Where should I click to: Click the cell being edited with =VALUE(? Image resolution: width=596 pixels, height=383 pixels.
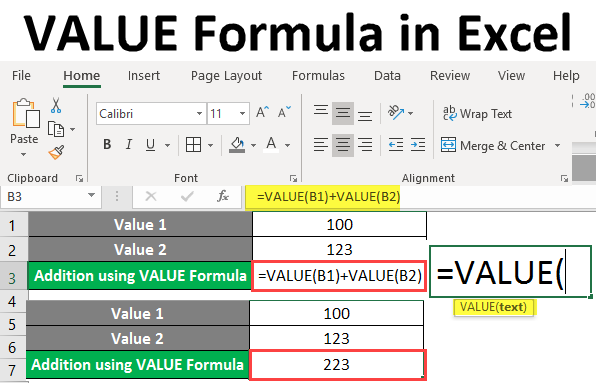510,272
